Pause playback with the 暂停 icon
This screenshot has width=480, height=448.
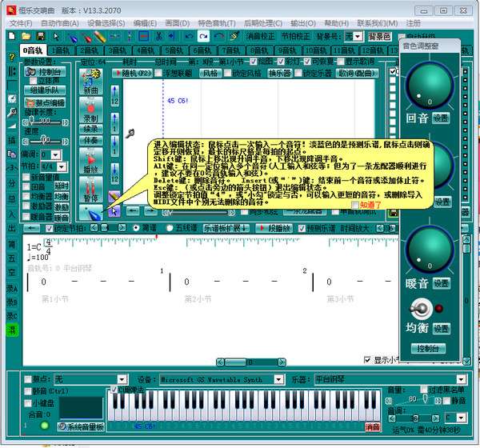click(91, 190)
